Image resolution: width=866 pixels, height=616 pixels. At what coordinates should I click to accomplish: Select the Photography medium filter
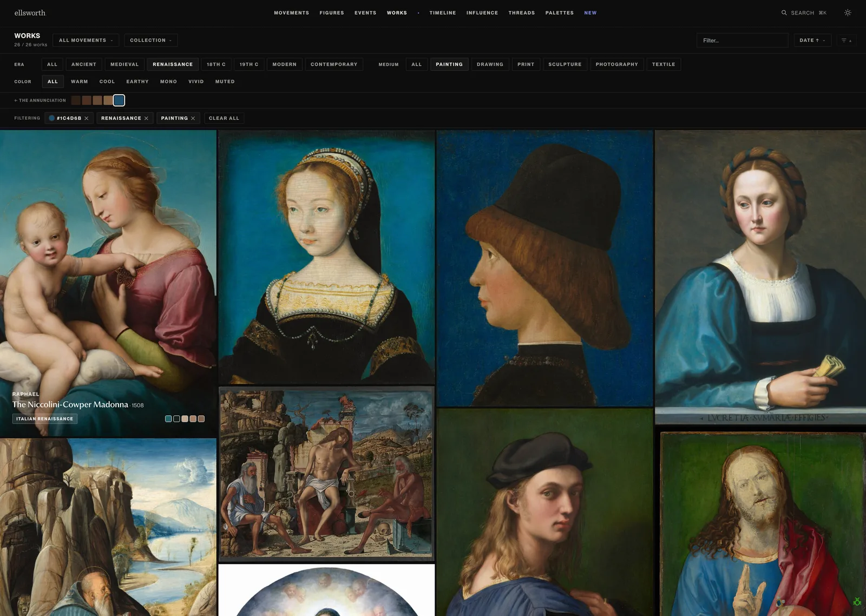[x=616, y=64]
